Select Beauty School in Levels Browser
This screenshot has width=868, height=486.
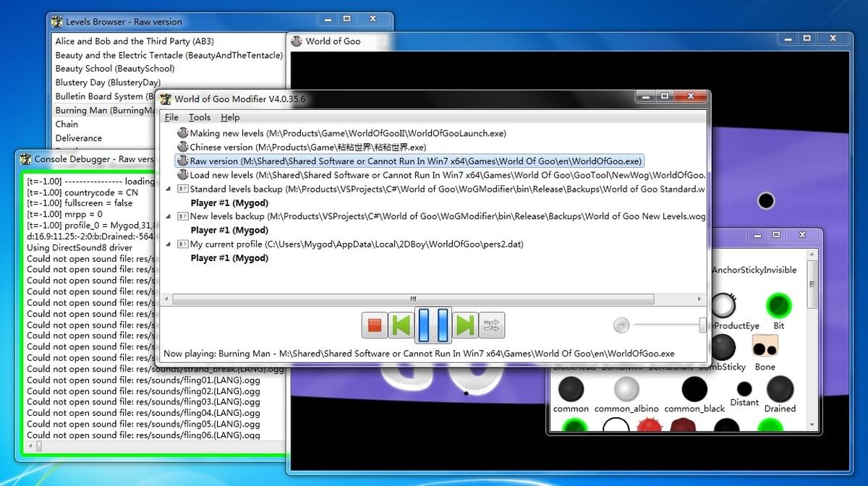pos(115,69)
